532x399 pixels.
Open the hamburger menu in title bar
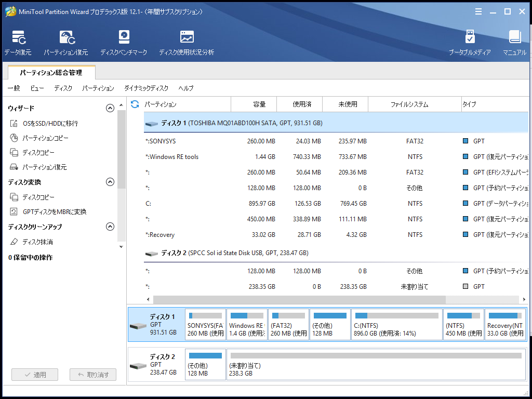[x=478, y=12]
